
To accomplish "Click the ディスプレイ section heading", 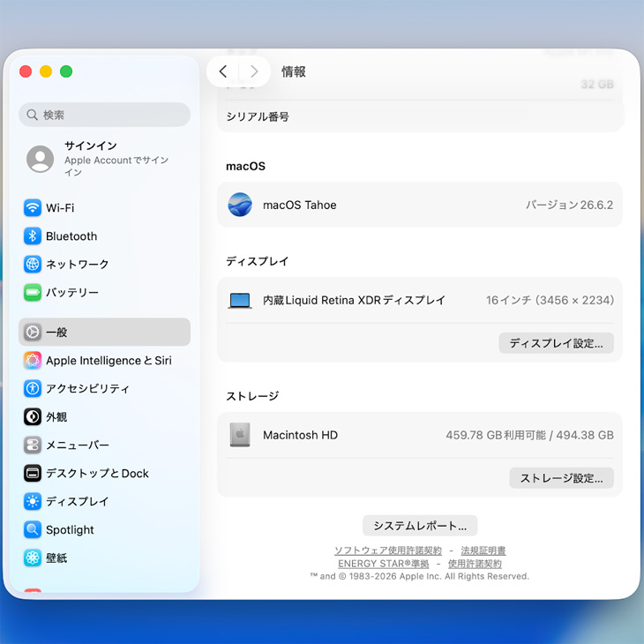I will point(258,261).
